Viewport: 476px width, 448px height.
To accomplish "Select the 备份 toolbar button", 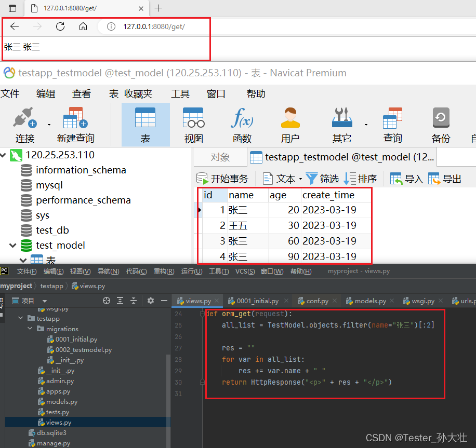I will click(x=441, y=125).
